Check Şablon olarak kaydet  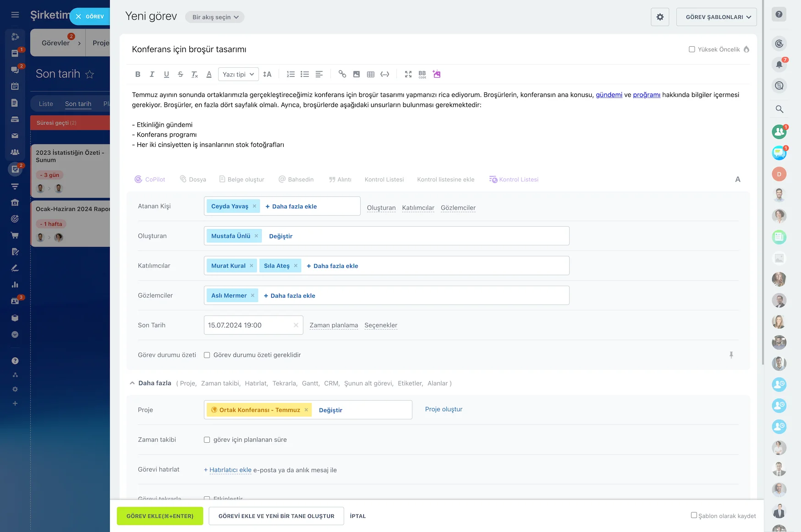694,515
